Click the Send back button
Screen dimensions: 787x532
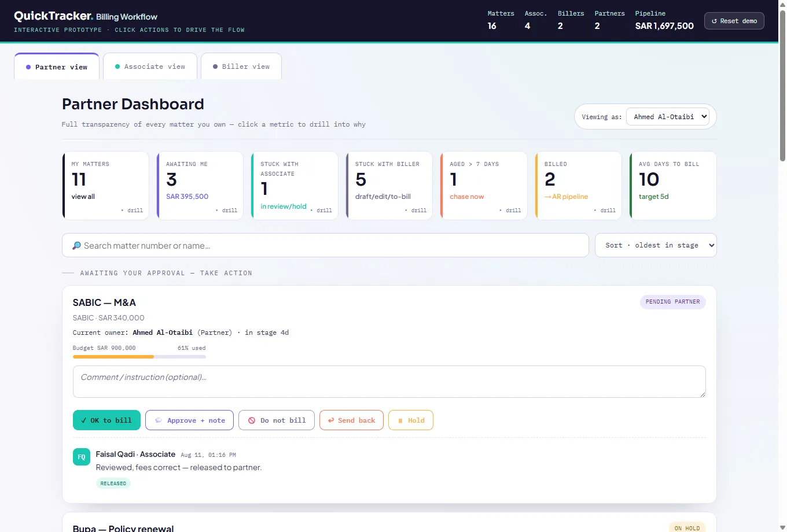351,420
